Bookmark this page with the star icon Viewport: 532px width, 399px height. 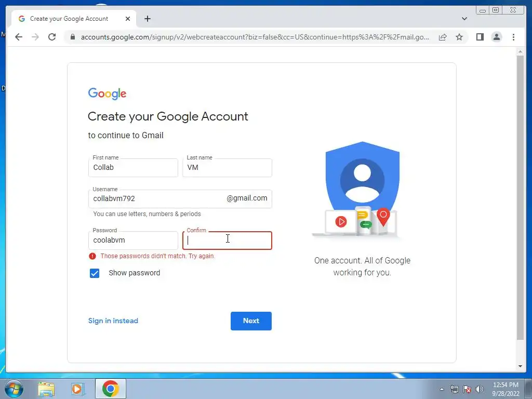(x=459, y=37)
